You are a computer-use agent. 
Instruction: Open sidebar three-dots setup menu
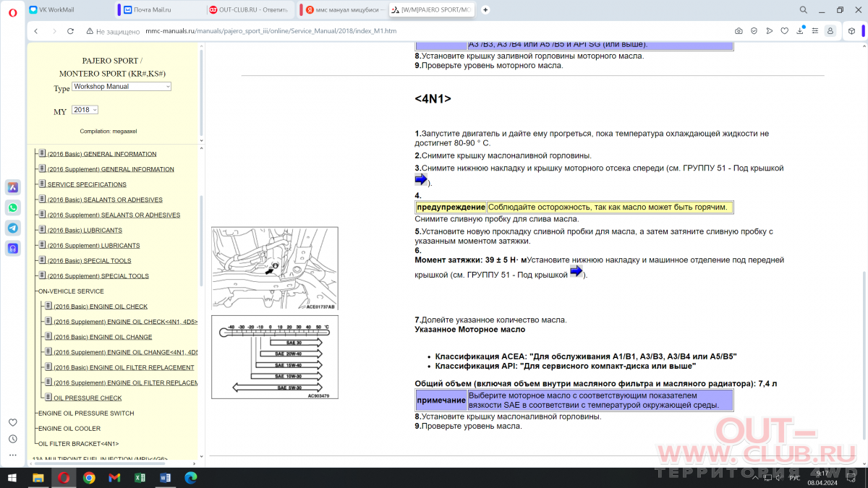point(13,455)
